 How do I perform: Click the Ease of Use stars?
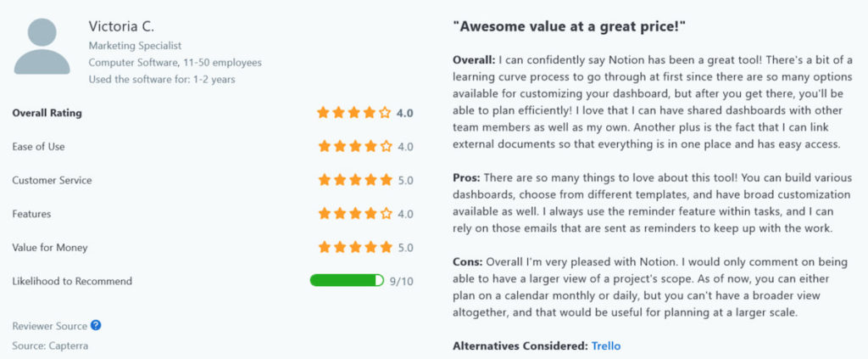coord(354,146)
